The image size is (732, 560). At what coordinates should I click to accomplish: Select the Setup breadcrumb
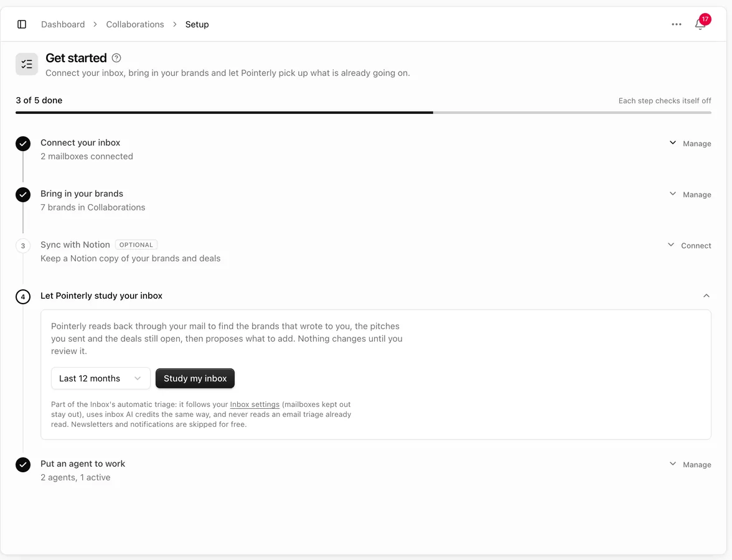pyautogui.click(x=197, y=24)
